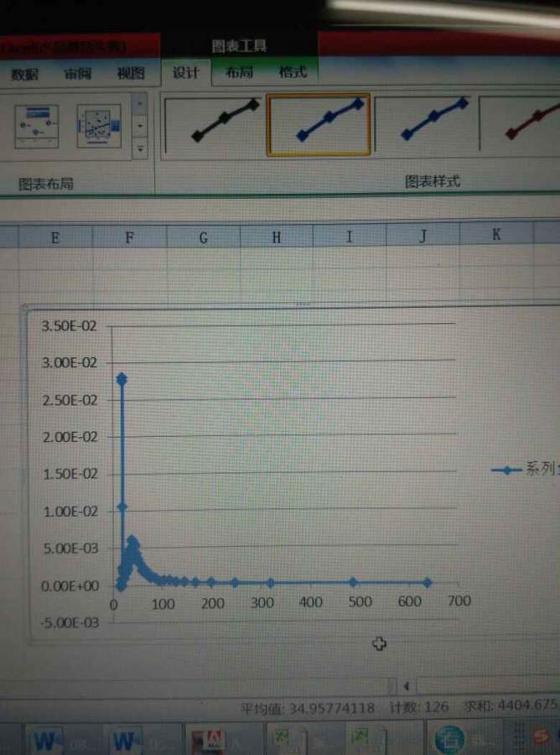The height and width of the screenshot is (755, 560).
Task: Switch to the 格式 chart tools tab
Action: (x=293, y=72)
